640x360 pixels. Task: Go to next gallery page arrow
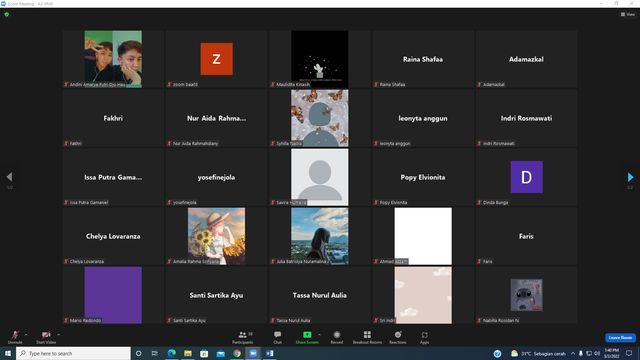tap(630, 177)
